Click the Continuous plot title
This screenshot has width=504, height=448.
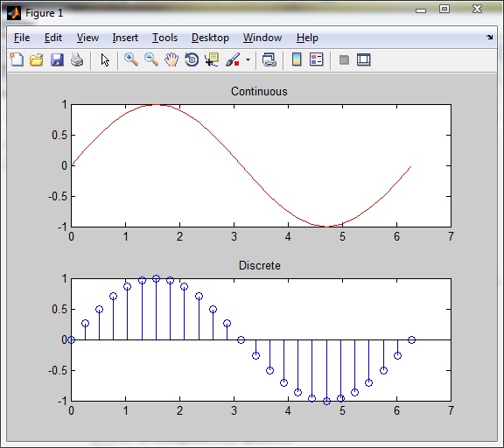(259, 92)
